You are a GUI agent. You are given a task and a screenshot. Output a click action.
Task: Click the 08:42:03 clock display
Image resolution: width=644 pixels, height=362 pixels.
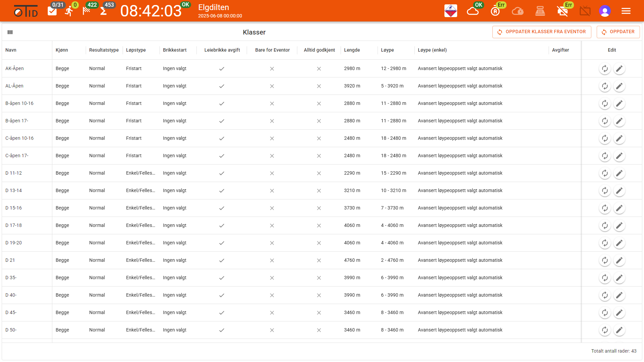pyautogui.click(x=151, y=11)
